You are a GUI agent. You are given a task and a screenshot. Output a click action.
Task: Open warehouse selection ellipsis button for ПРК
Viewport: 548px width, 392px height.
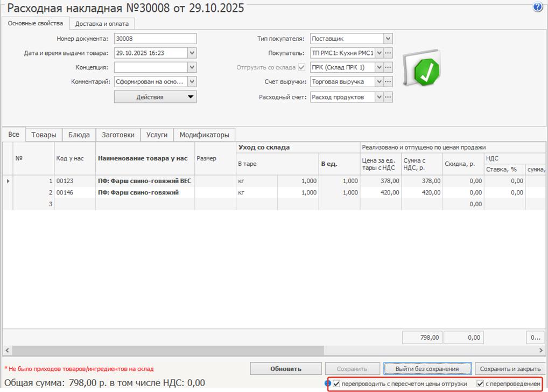pos(388,67)
